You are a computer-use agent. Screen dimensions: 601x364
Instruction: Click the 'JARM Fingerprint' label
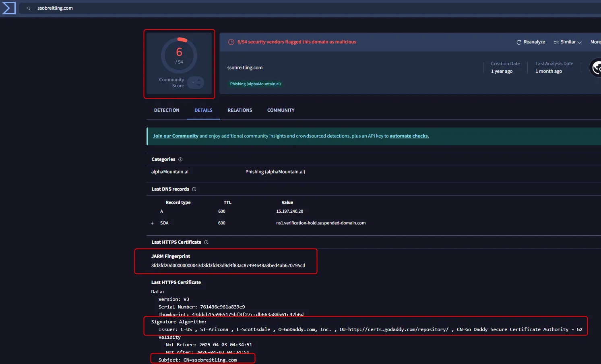pos(171,256)
